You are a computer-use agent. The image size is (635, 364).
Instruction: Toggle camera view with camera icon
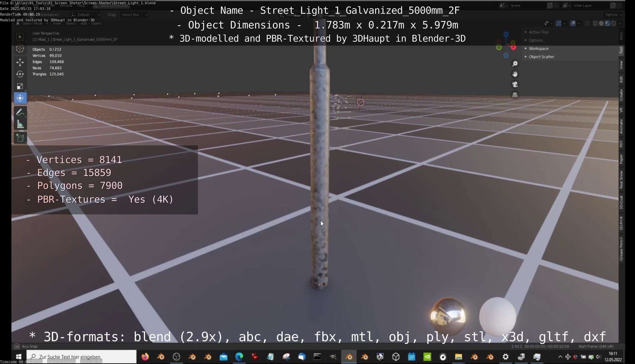[515, 85]
